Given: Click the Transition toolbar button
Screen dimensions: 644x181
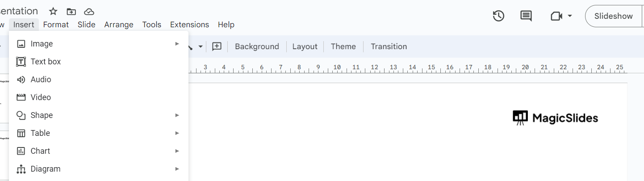Looking at the screenshot, I should pos(389,46).
